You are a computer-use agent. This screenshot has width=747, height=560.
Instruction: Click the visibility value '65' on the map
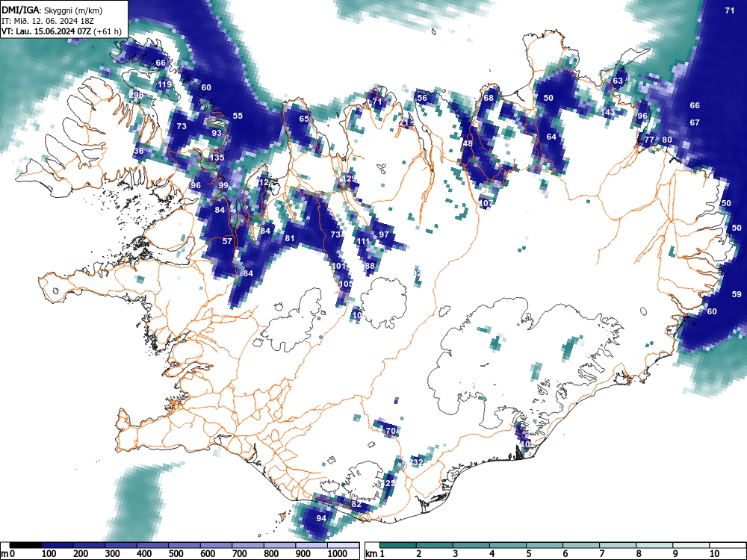304,119
